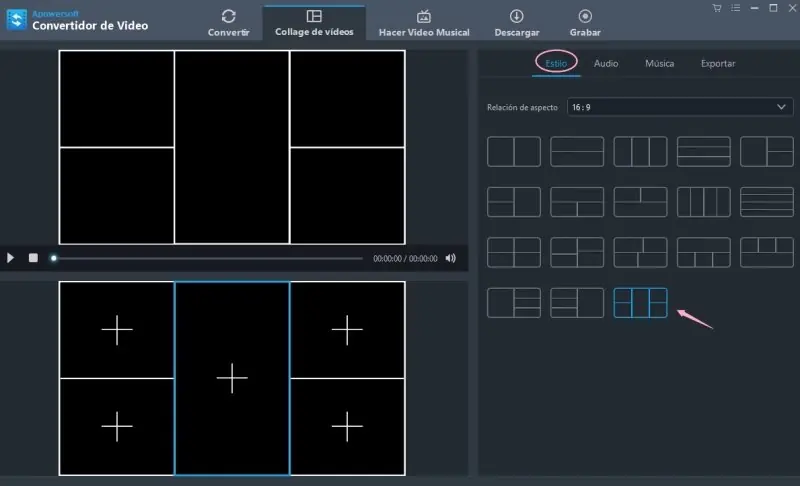
Task: Maximize the application window
Action: 773,8
